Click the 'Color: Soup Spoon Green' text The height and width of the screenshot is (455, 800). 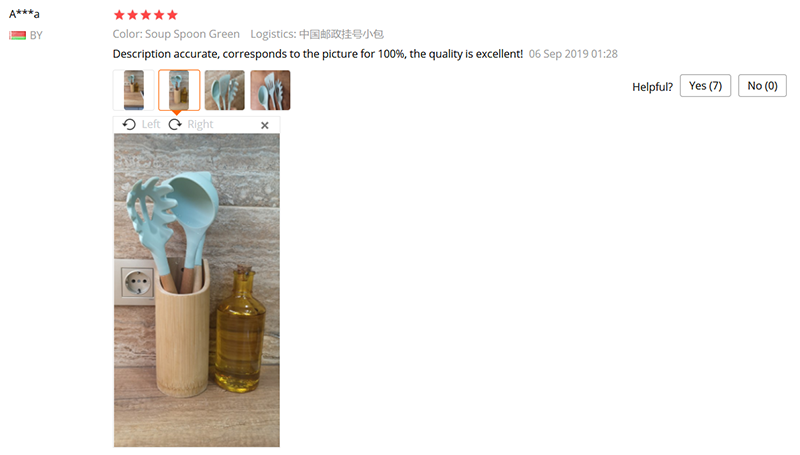pos(176,34)
